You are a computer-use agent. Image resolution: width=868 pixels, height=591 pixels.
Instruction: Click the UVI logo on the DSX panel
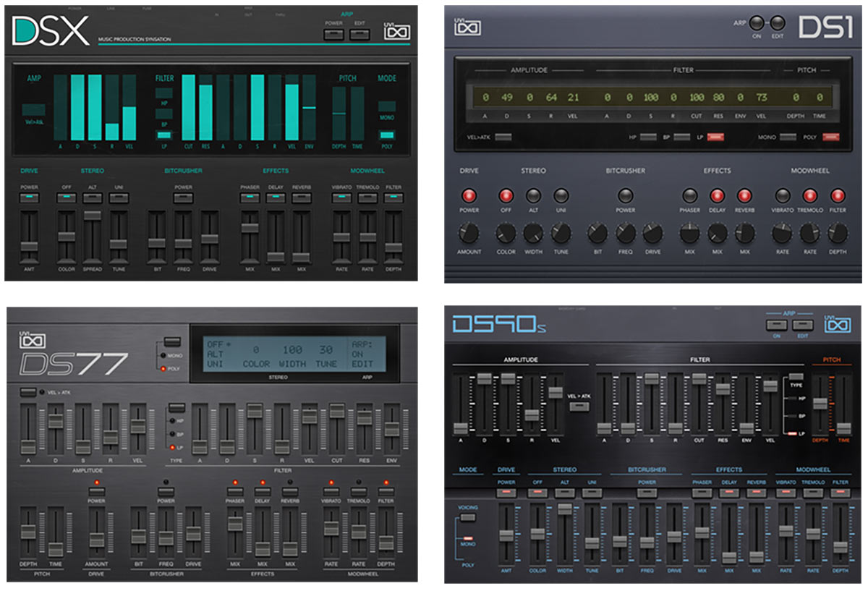(396, 32)
